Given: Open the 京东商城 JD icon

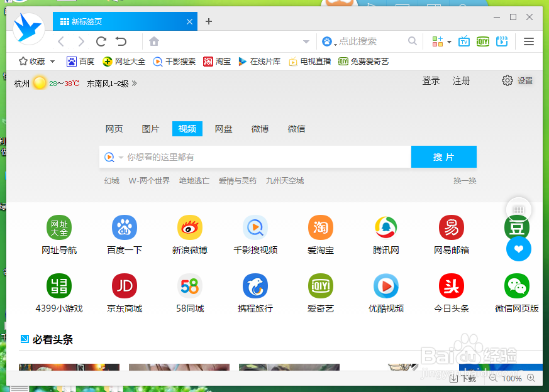Looking at the screenshot, I should [125, 286].
